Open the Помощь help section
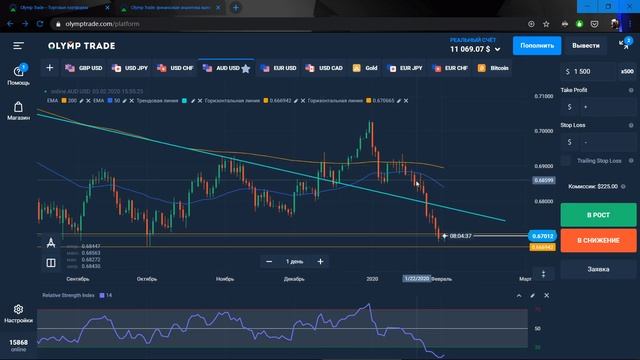This screenshot has width=640, height=360. pyautogui.click(x=18, y=75)
